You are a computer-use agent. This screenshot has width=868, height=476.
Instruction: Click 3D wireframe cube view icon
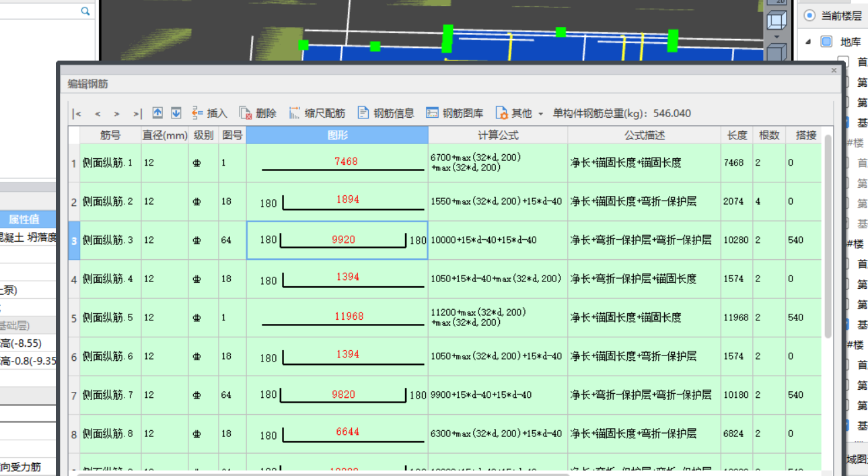(776, 21)
